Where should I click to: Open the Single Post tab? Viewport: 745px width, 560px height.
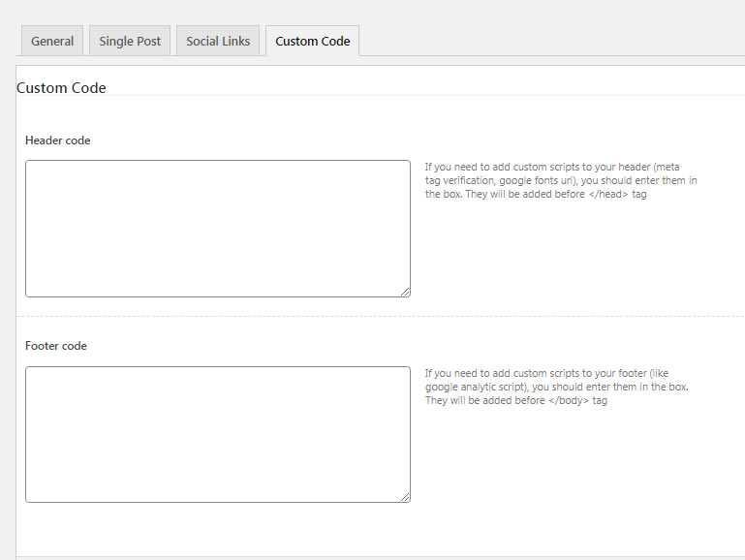tap(130, 41)
